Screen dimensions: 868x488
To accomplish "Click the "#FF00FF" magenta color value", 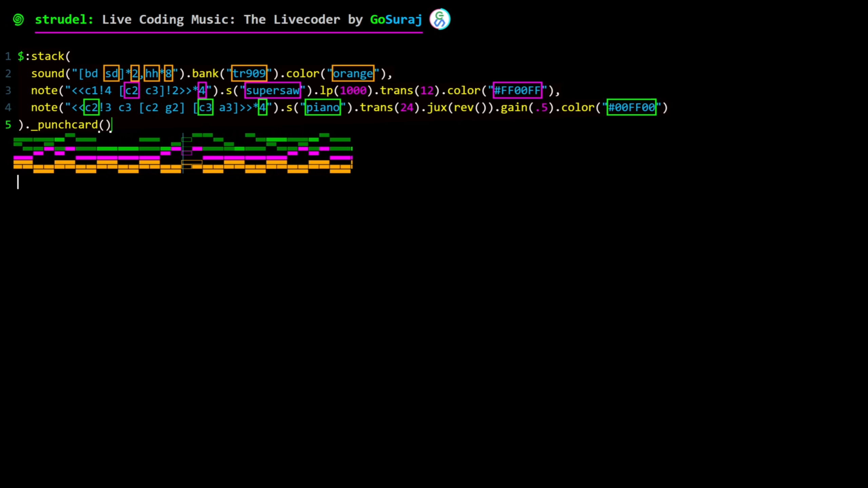I will pos(517,90).
